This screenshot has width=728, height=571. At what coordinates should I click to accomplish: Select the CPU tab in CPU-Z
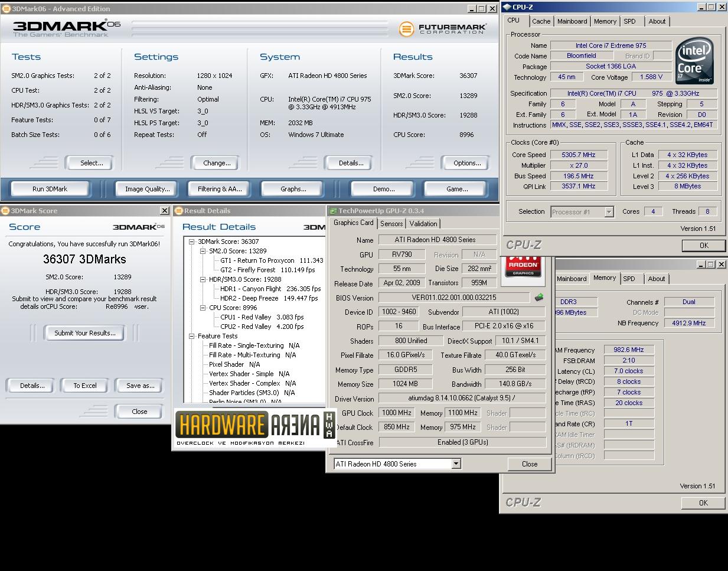click(514, 20)
